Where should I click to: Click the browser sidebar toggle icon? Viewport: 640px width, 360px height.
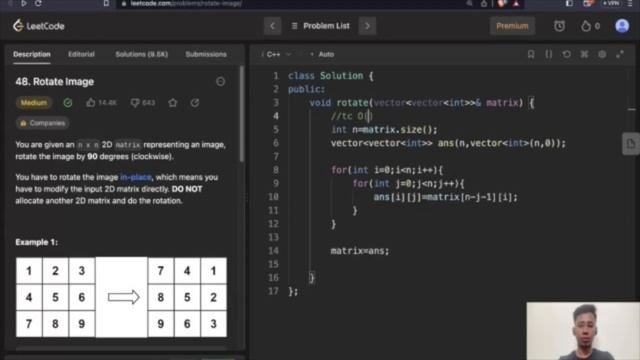(x=569, y=3)
